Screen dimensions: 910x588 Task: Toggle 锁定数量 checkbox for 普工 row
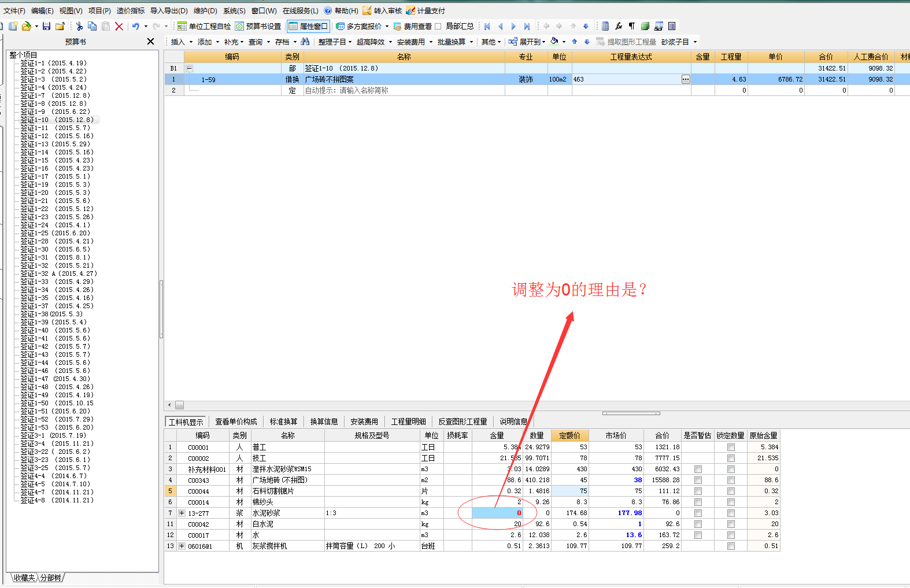(x=731, y=448)
